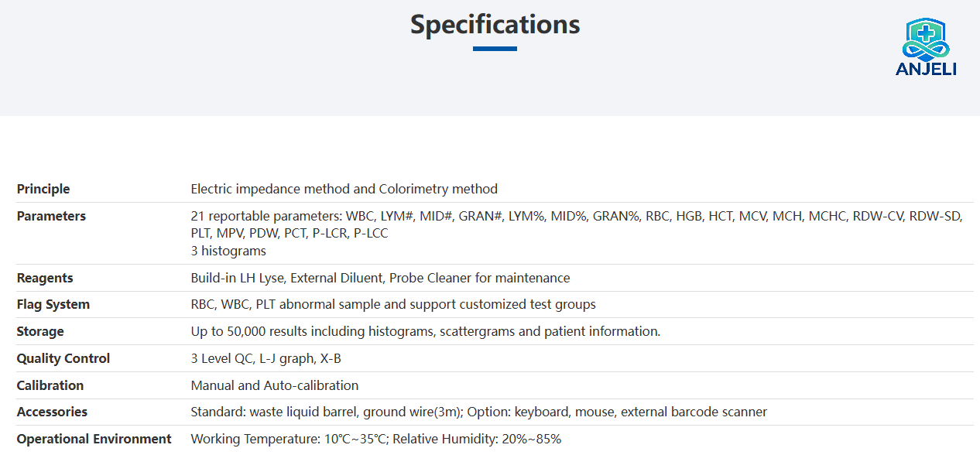Viewport: 980px width, 455px height.
Task: Click the ANJELI logo icon
Action: point(926,48)
